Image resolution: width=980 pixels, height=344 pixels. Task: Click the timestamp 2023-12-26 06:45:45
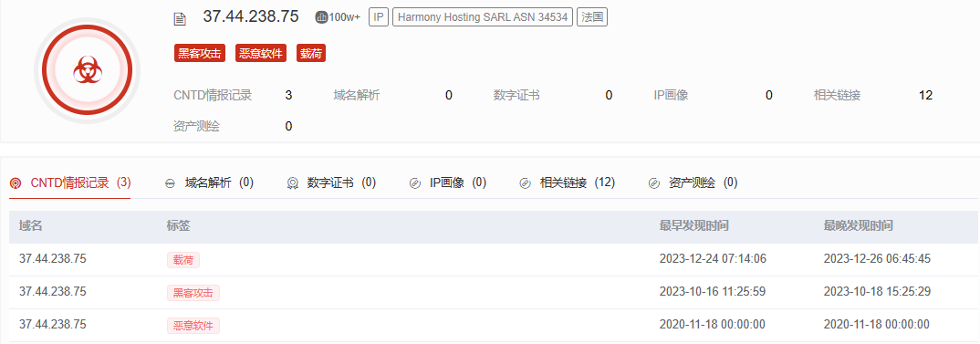point(878,259)
